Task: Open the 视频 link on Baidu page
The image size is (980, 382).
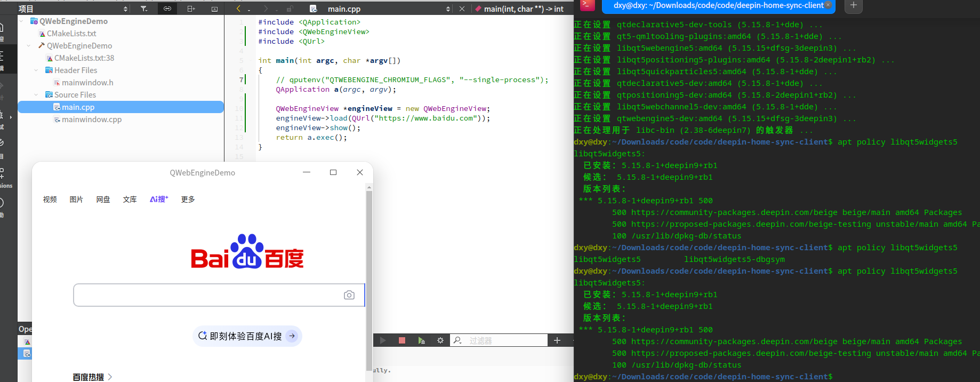Action: [x=50, y=199]
